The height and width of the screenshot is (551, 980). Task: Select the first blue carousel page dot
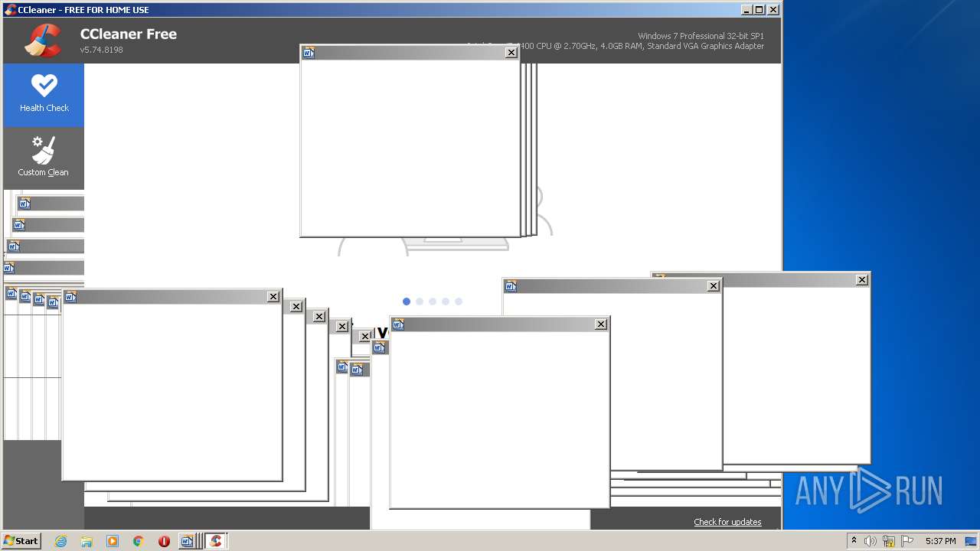pos(407,302)
